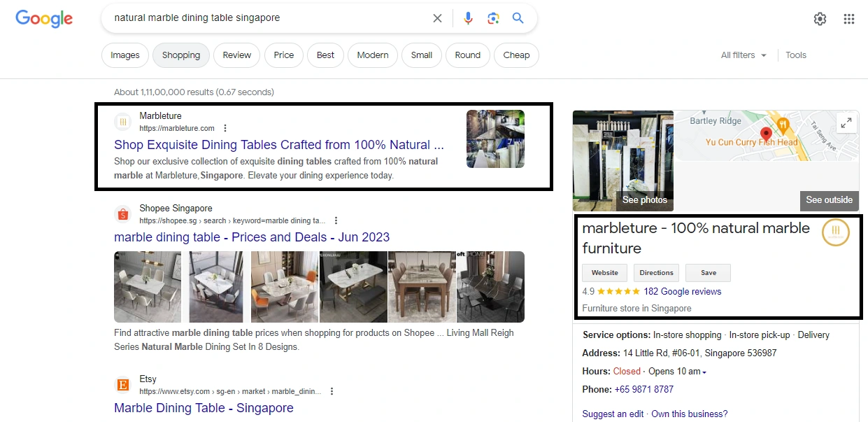Click the About 1,11,00,000 results text
868x422 pixels.
[194, 92]
